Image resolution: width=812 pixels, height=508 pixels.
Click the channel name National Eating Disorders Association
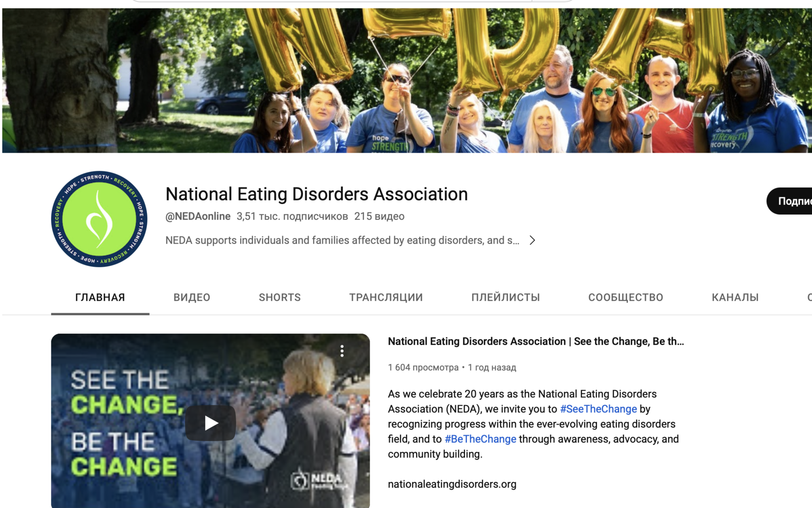(x=317, y=194)
